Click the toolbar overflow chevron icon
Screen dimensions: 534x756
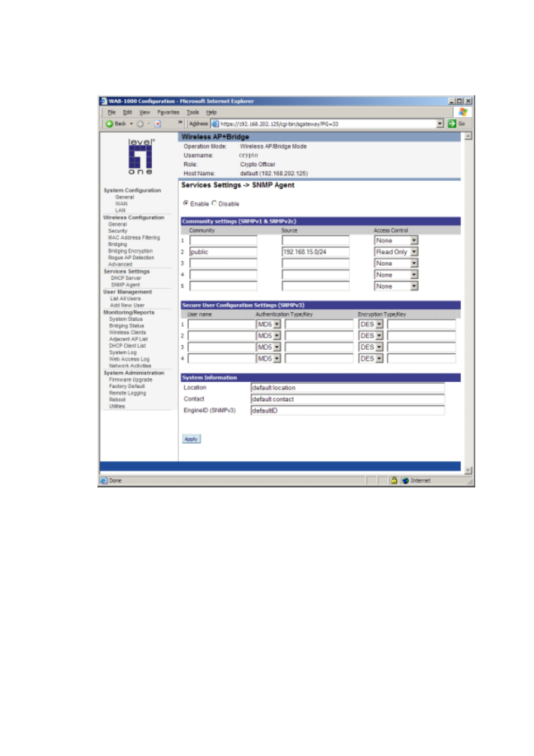coord(180,123)
